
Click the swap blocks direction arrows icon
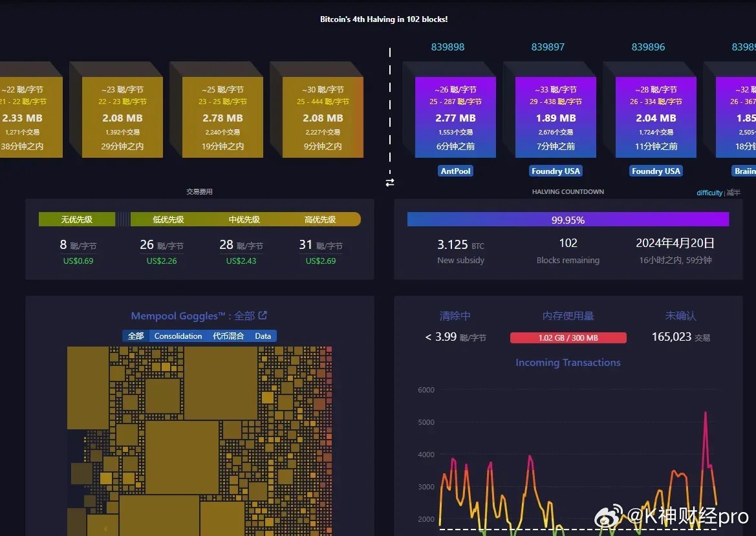[389, 183]
